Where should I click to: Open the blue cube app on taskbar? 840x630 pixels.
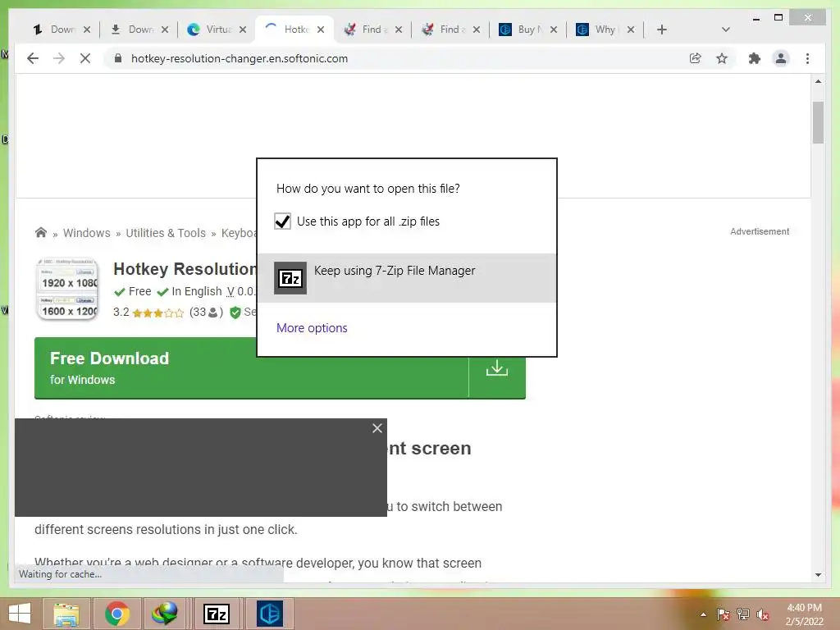269,614
